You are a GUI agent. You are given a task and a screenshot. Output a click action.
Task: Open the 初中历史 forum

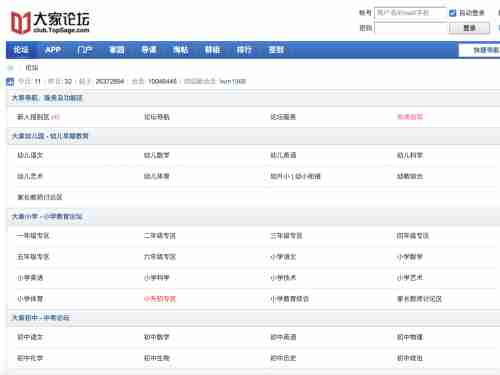(x=283, y=358)
